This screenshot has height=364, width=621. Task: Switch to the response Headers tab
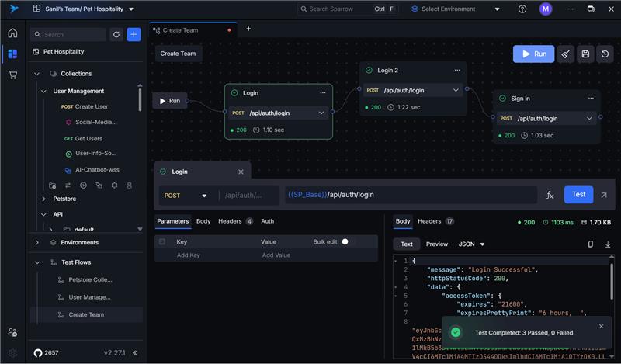(x=435, y=221)
